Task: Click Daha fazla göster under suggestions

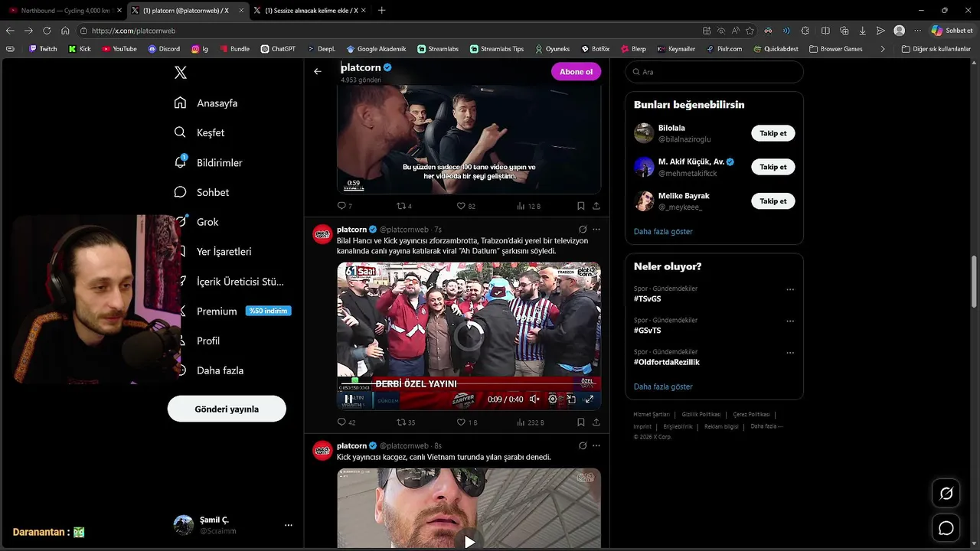Action: (x=663, y=231)
